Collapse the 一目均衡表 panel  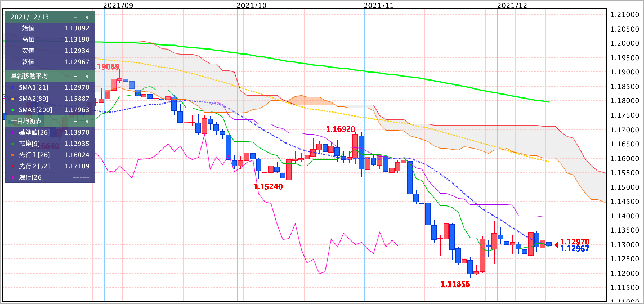75,121
